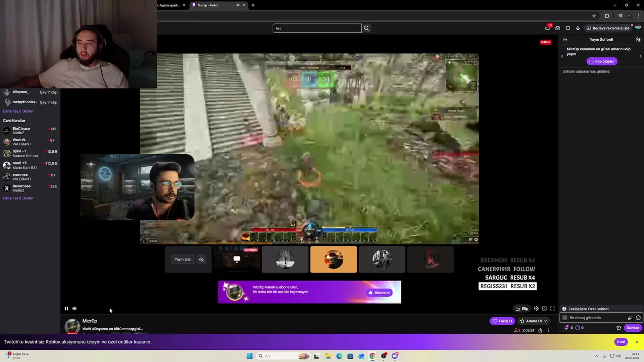The height and width of the screenshot is (362, 644).
Task: Expand the Abone Ol dropdown
Action: [x=533, y=321]
